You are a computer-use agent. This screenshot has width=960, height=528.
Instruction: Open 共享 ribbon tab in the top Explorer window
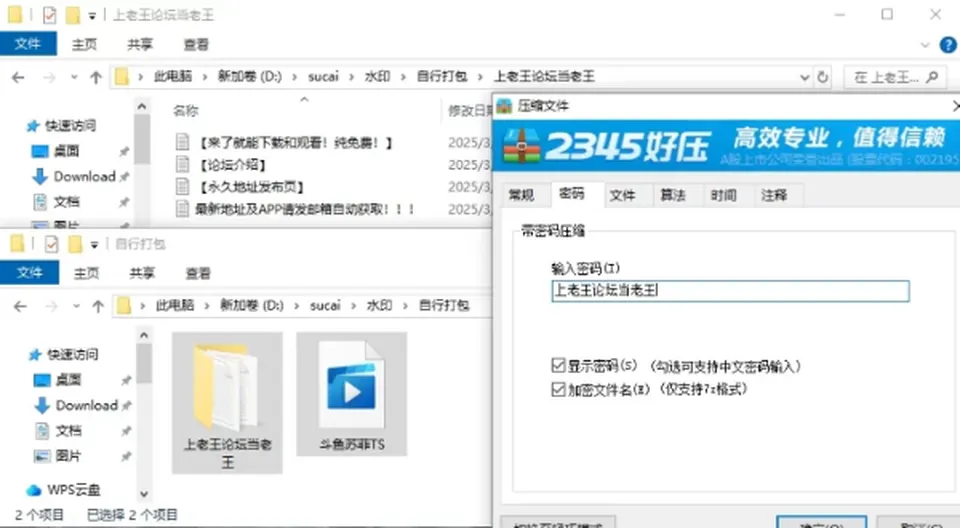(140, 44)
